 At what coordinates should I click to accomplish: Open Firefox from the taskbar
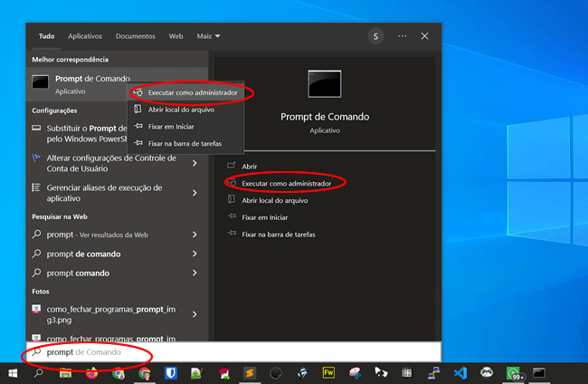coord(92,373)
